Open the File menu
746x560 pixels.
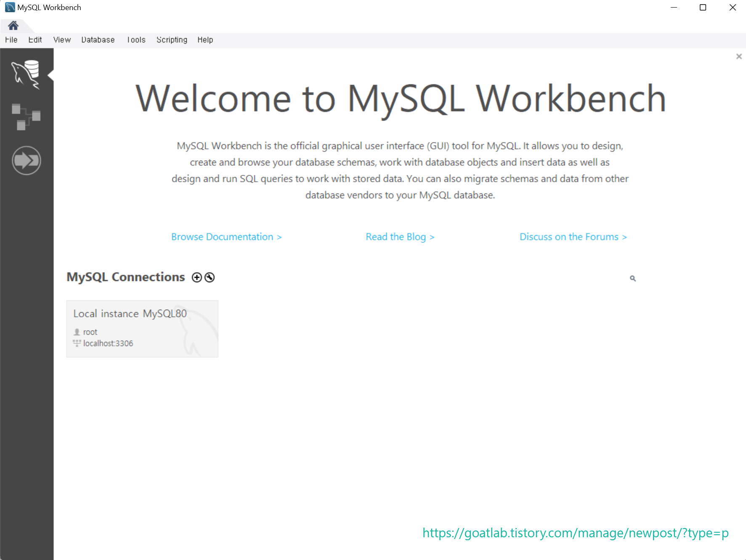tap(11, 40)
